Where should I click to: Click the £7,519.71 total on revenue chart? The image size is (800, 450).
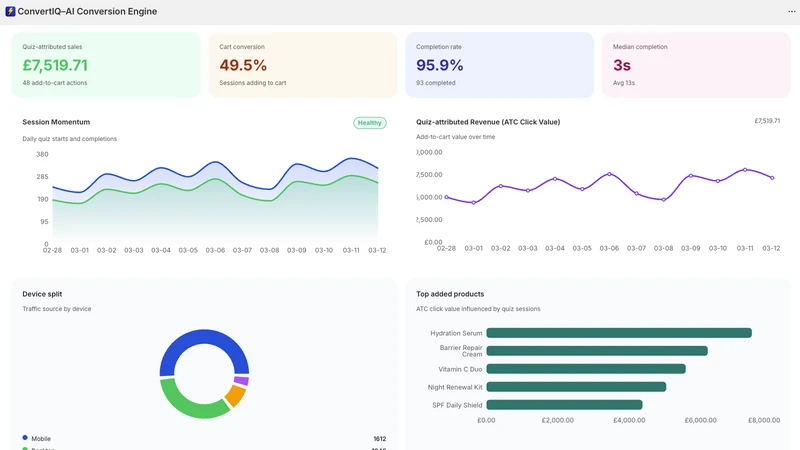[x=767, y=121]
